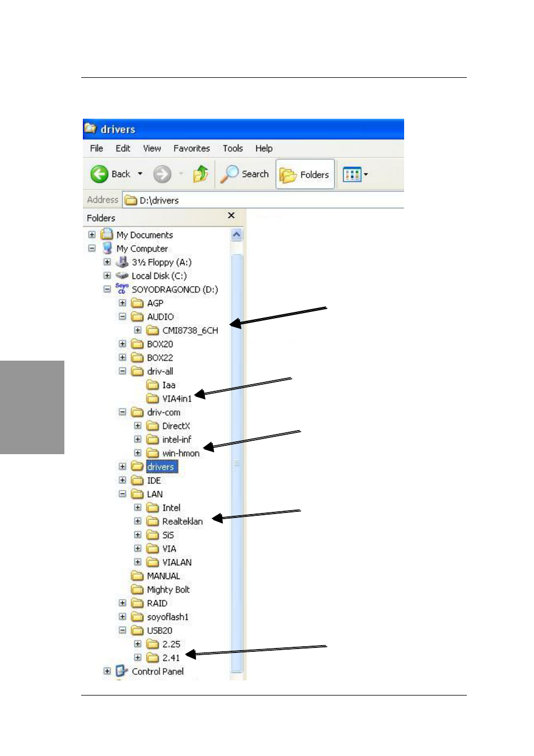
Task: Open the Edit menu
Action: click(x=123, y=148)
